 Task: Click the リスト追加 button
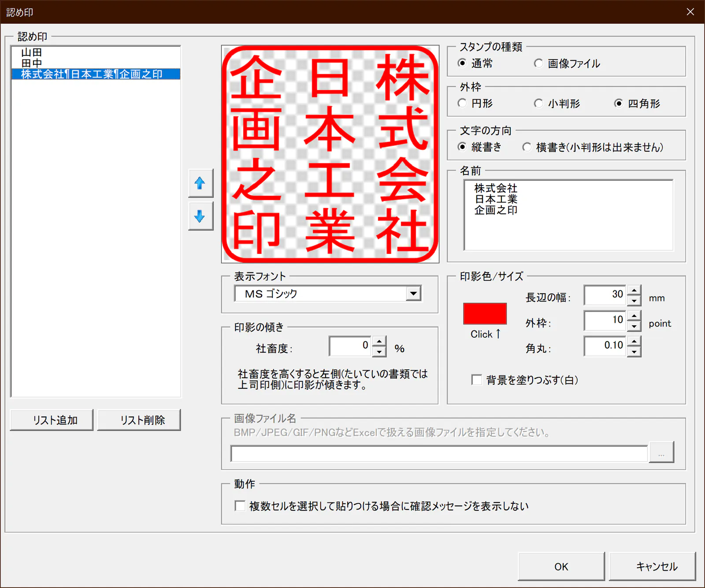pos(52,420)
